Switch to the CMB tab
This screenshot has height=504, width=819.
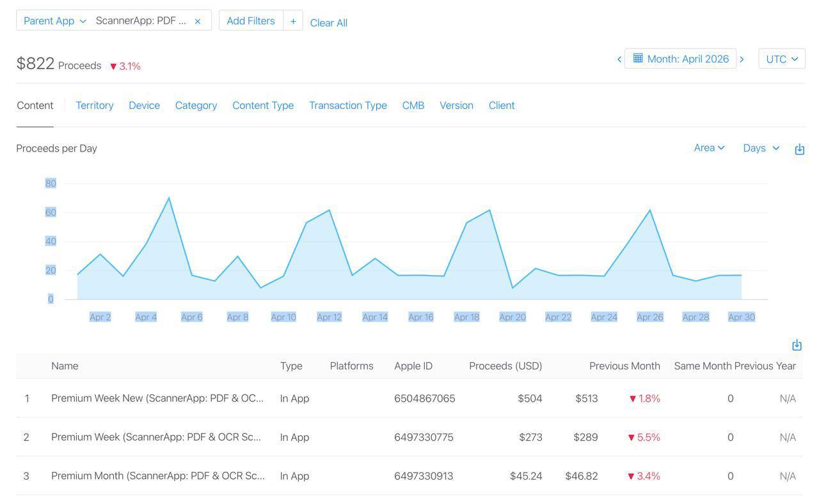(x=413, y=106)
